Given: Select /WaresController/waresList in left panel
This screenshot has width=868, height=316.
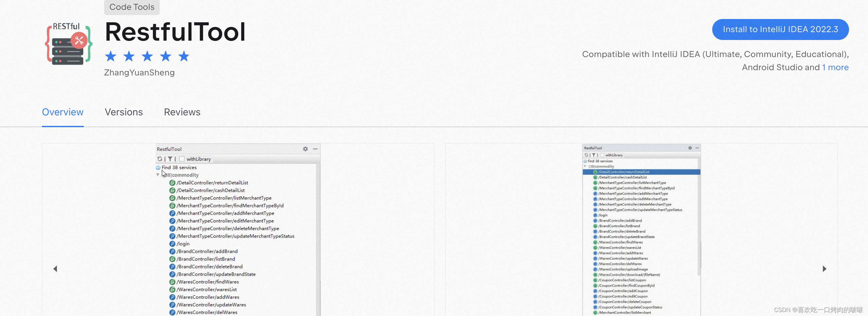Looking at the screenshot, I should [207, 289].
